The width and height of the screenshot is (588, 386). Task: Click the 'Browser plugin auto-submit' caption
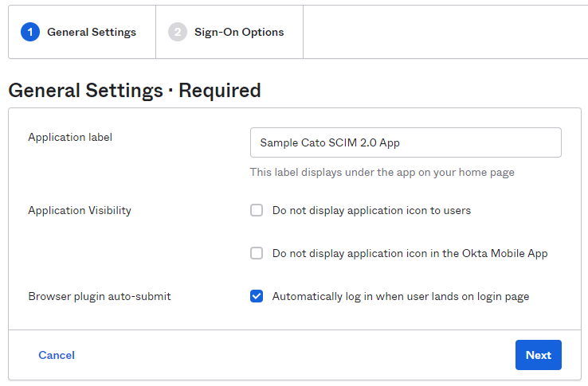[100, 297]
